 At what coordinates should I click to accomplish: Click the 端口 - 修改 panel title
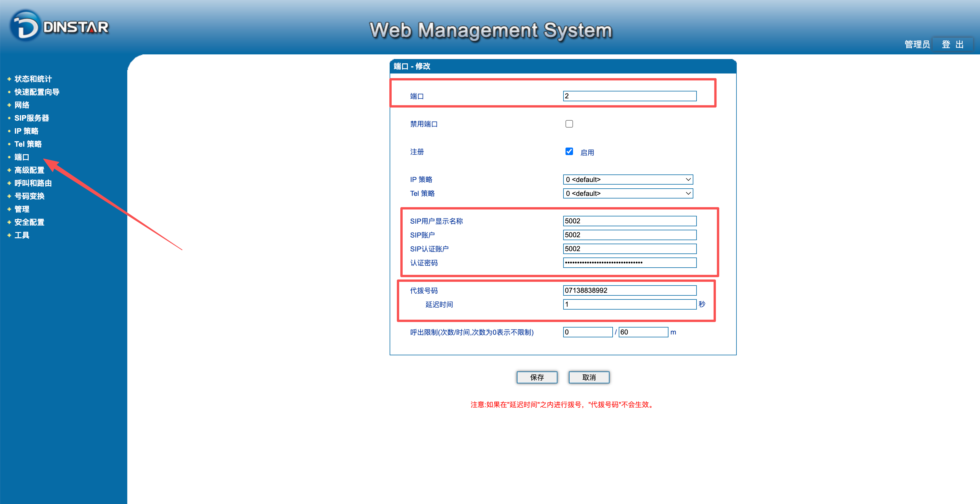(412, 66)
